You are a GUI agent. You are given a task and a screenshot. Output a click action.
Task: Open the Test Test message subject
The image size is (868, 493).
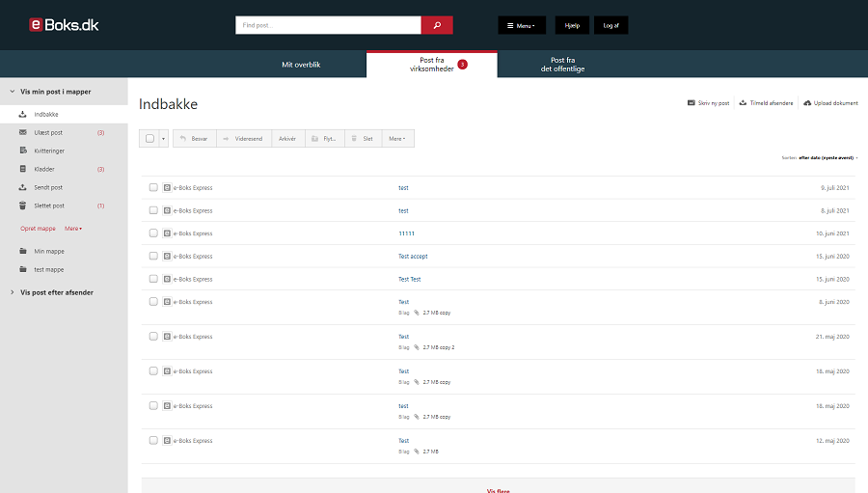[x=410, y=279]
